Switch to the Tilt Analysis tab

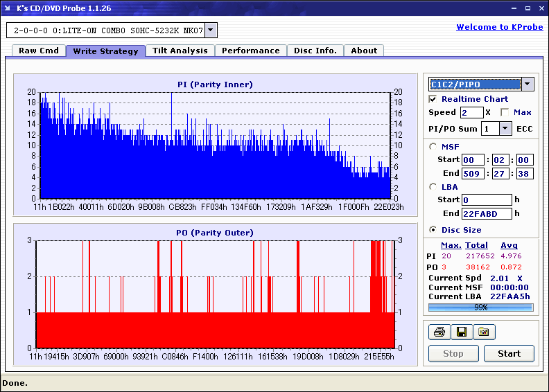pos(180,51)
